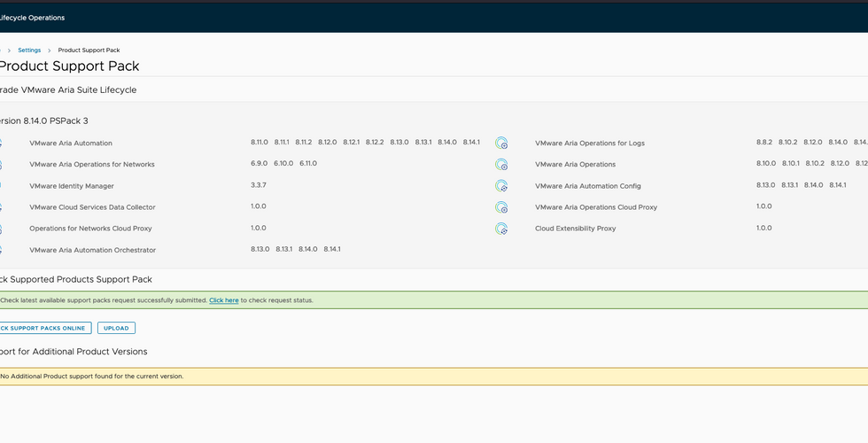Follow the 'Click here' request status link
This screenshot has width=868, height=443.
[223, 300]
